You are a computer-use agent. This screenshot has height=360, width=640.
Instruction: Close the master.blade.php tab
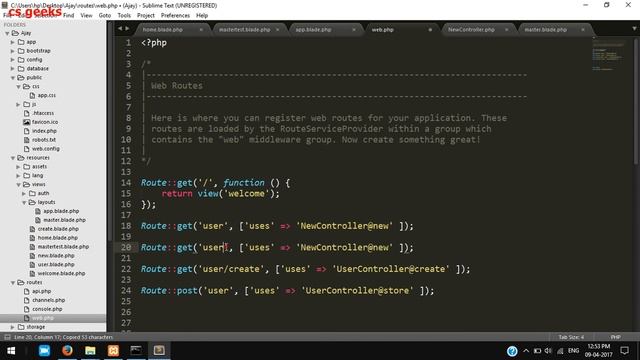pyautogui.click(x=583, y=30)
